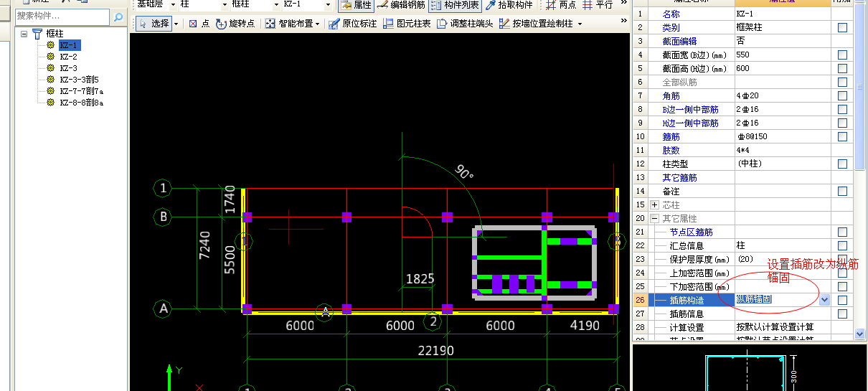Expand second toolbar overflow chevron
The height and width of the screenshot is (391, 868).
pyautogui.click(x=624, y=22)
